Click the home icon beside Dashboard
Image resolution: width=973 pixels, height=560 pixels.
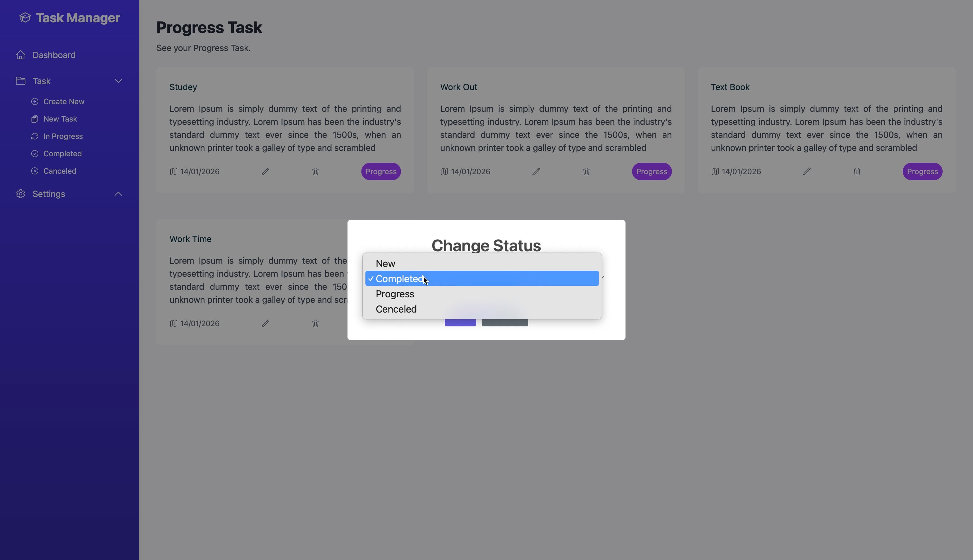(x=21, y=55)
